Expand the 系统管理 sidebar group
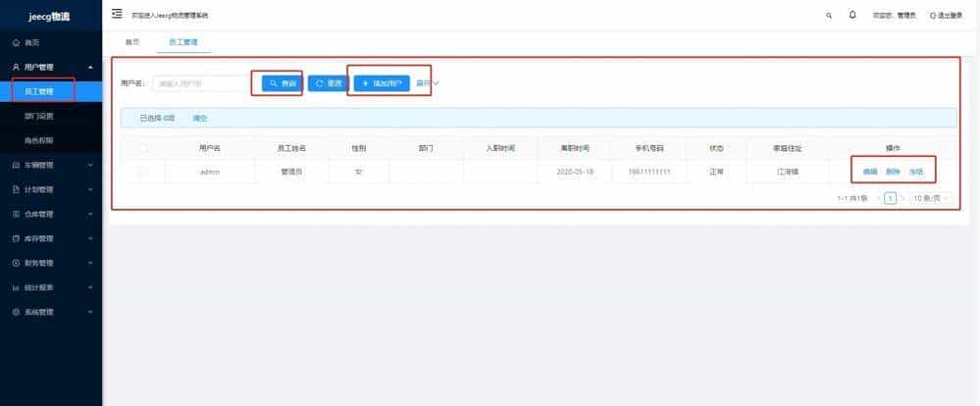This screenshot has height=406, width=980. tap(51, 312)
